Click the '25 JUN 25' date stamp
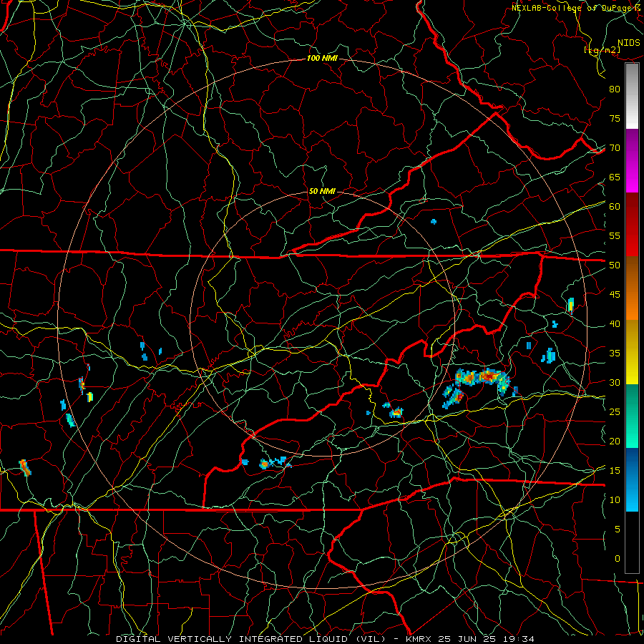 467,639
